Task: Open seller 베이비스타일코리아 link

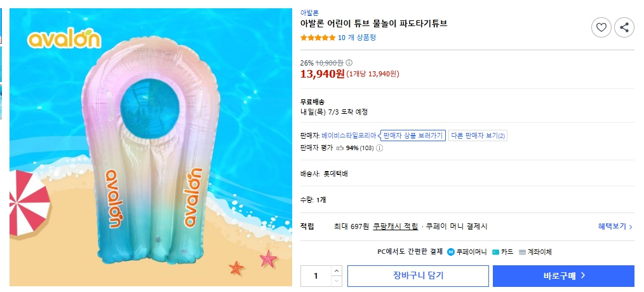Action: (x=349, y=136)
